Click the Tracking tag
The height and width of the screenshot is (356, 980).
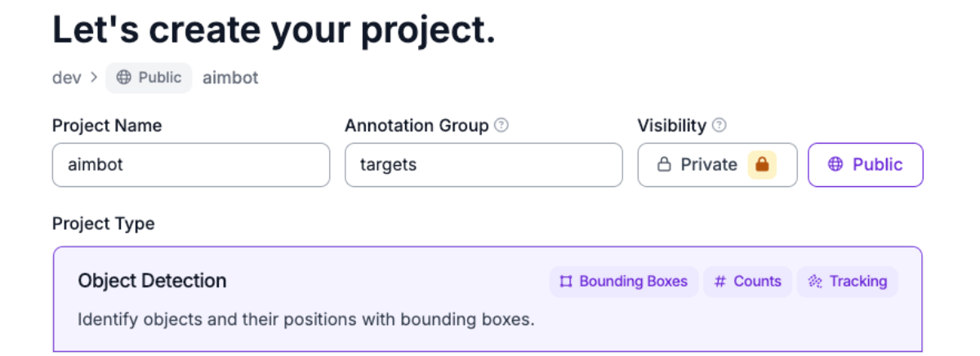[x=848, y=282]
